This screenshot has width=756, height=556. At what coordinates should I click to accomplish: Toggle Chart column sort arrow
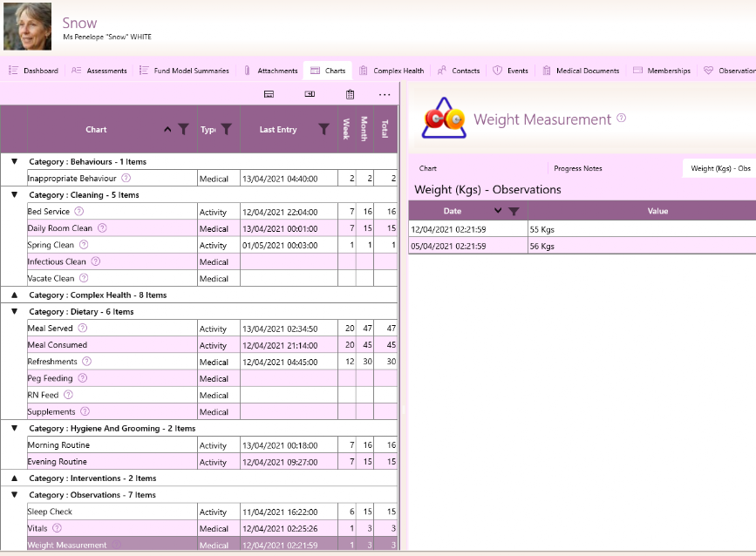click(x=167, y=129)
